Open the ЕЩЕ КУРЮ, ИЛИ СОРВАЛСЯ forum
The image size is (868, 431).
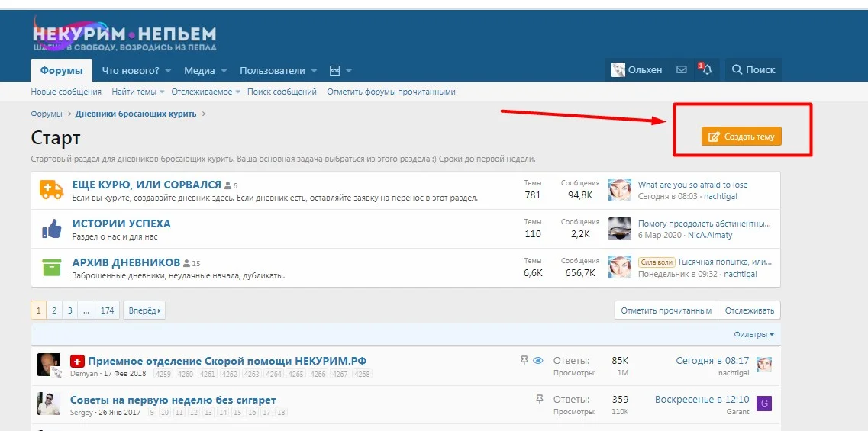click(147, 185)
